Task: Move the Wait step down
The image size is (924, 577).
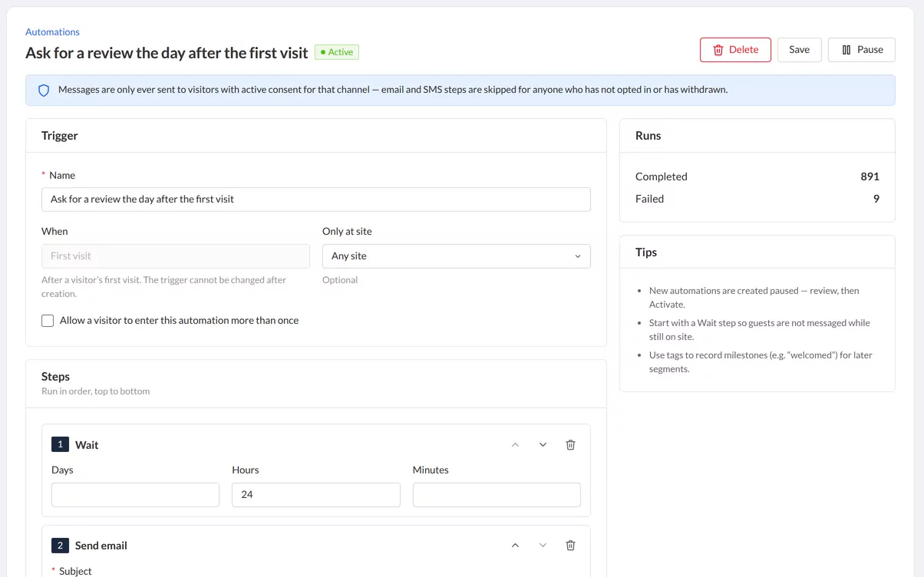Action: click(x=543, y=445)
